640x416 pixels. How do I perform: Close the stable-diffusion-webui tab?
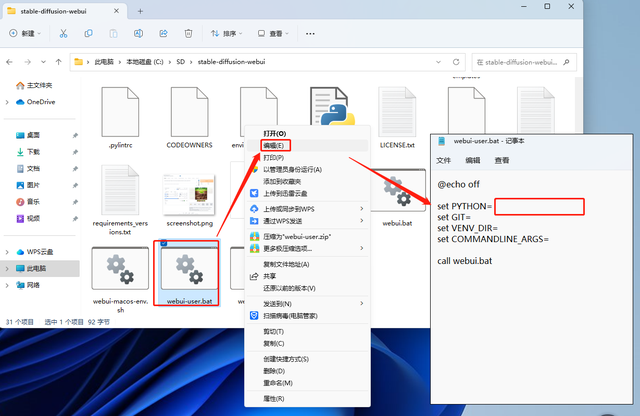click(116, 11)
